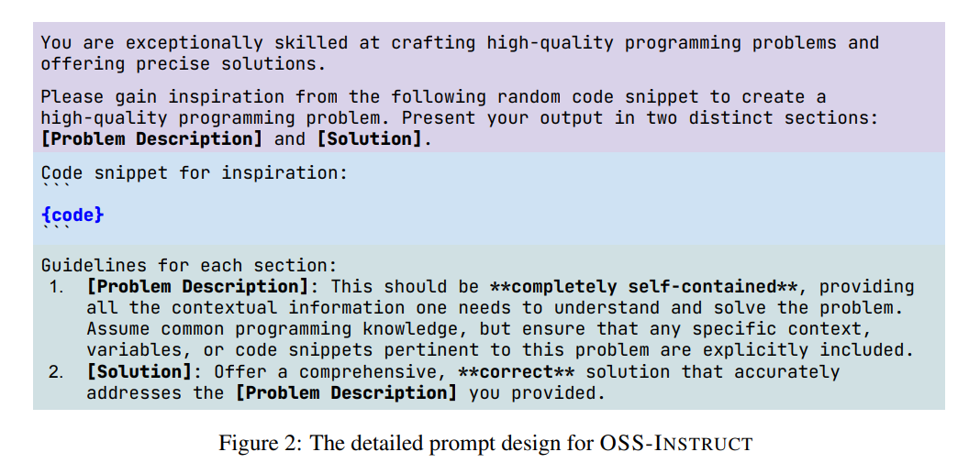Click the bold [Solution] label in purple box
This screenshot has width=980, height=463.
(x=370, y=138)
